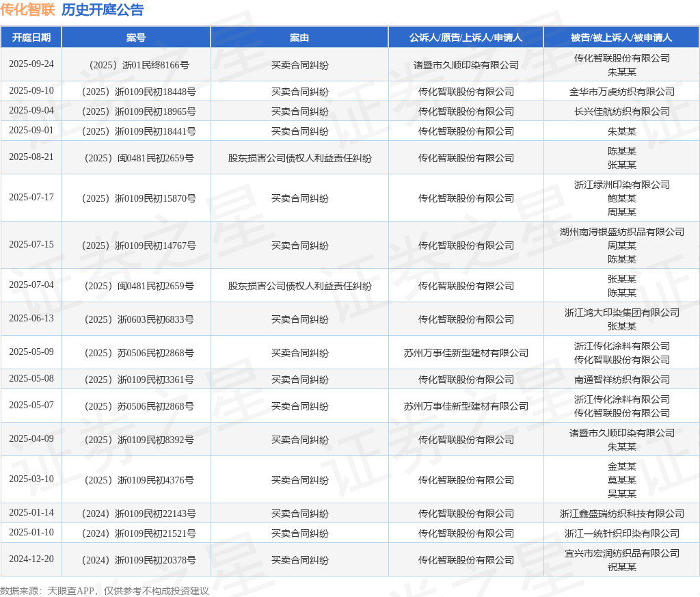Click the date 2025-09-24
This screenshot has width=700, height=597.
coord(31,64)
